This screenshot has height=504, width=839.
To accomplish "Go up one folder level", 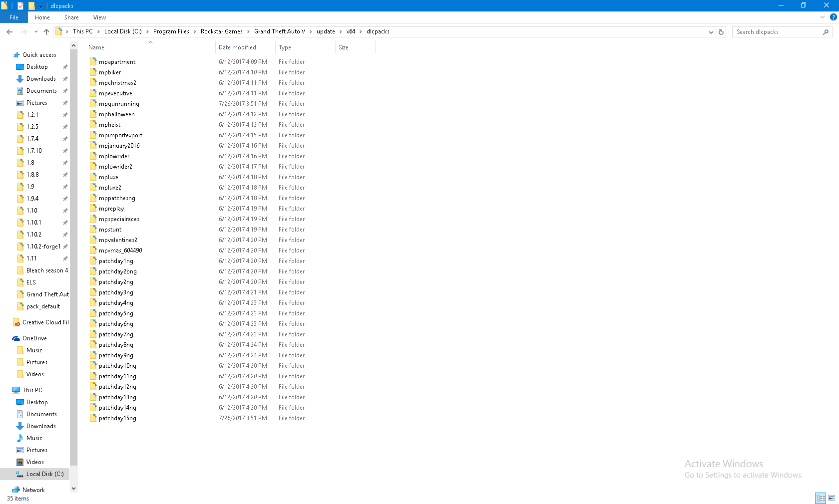I will (46, 32).
